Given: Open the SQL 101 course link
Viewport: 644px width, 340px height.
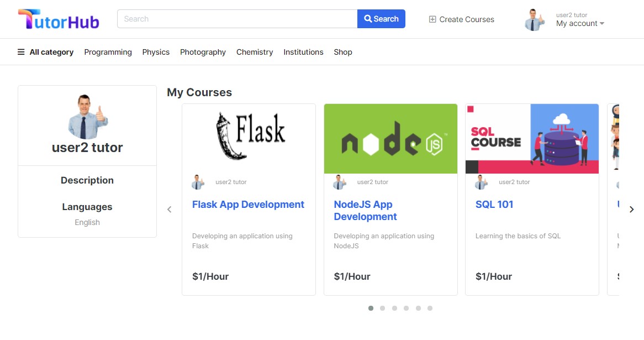Looking at the screenshot, I should coord(494,205).
